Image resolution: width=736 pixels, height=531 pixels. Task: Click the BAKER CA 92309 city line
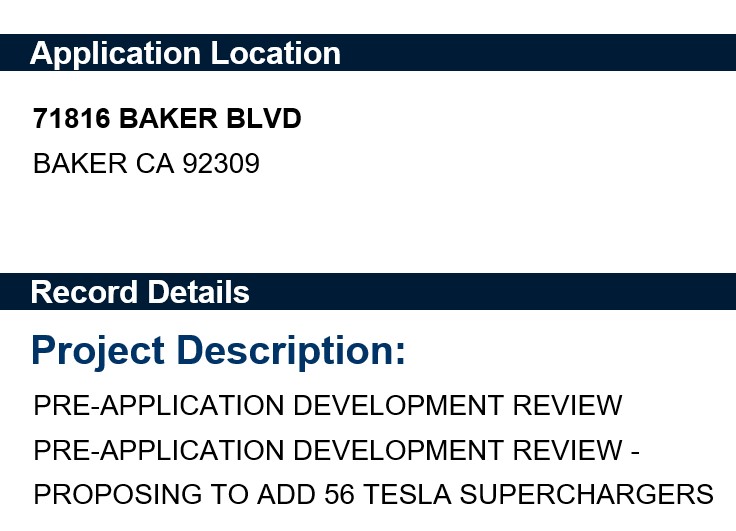146,163
